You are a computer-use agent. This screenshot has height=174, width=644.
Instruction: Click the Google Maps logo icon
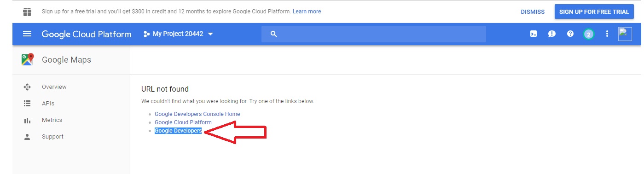tap(27, 60)
